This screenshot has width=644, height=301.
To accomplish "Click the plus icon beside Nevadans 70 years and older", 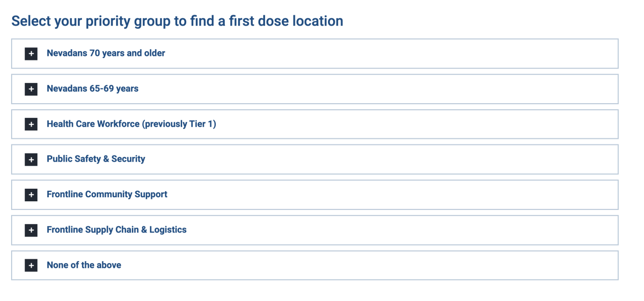I will (31, 53).
